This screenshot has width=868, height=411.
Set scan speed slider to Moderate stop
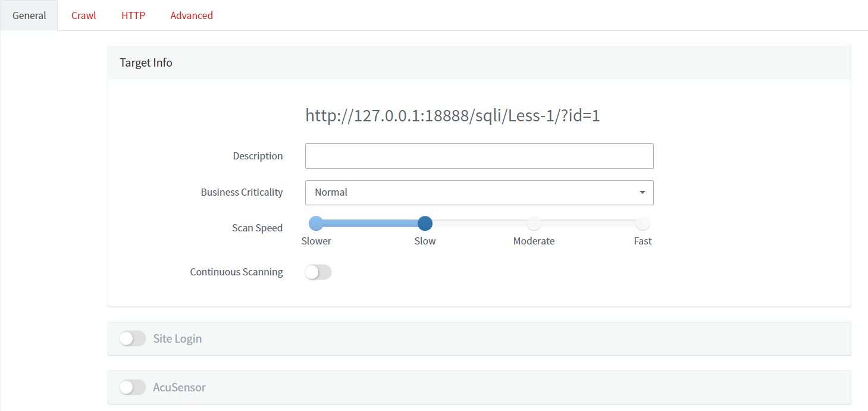coord(534,224)
